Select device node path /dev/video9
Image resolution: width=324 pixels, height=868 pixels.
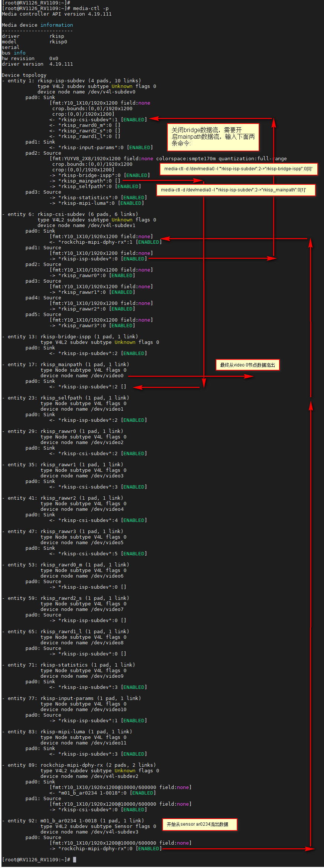[x=107, y=676]
